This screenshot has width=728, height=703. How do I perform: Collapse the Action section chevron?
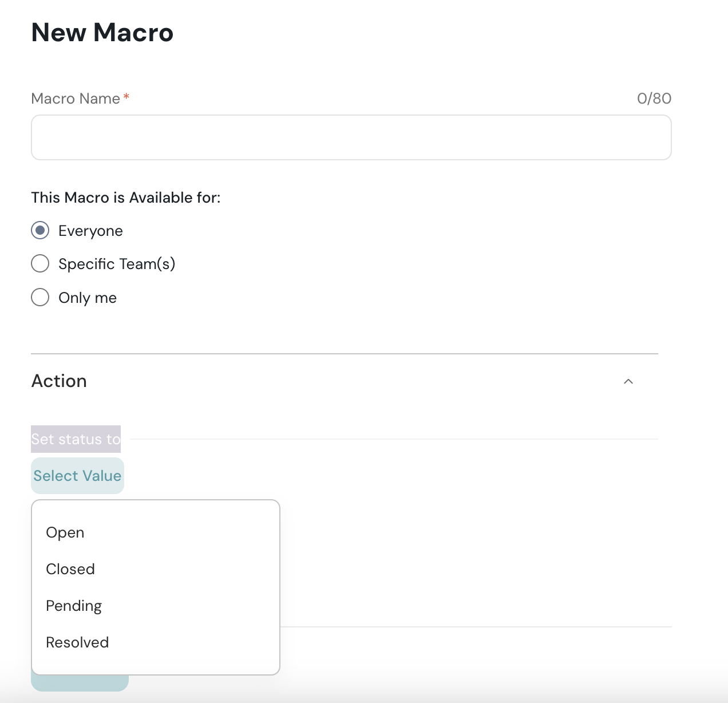tap(628, 381)
